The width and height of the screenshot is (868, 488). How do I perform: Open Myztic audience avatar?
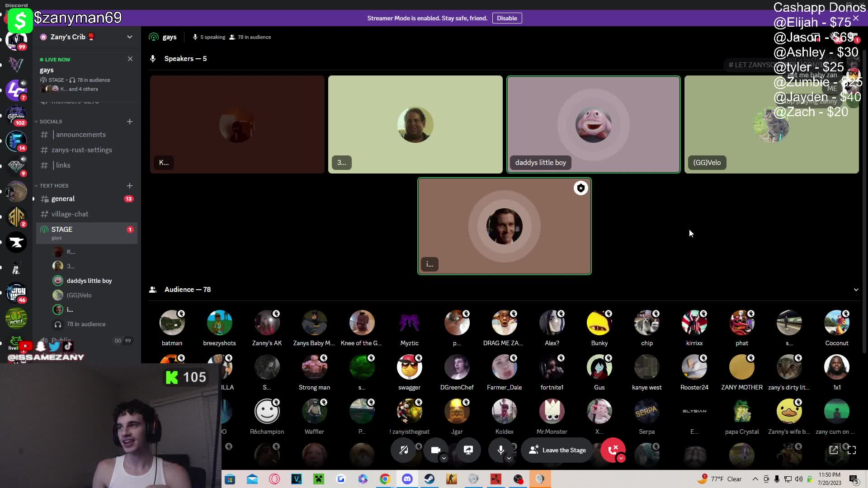tap(409, 323)
